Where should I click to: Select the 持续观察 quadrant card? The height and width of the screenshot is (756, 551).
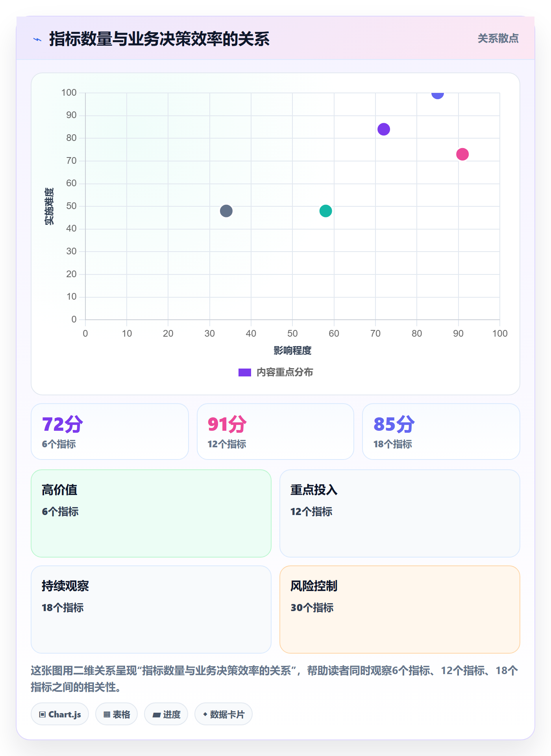click(151, 610)
